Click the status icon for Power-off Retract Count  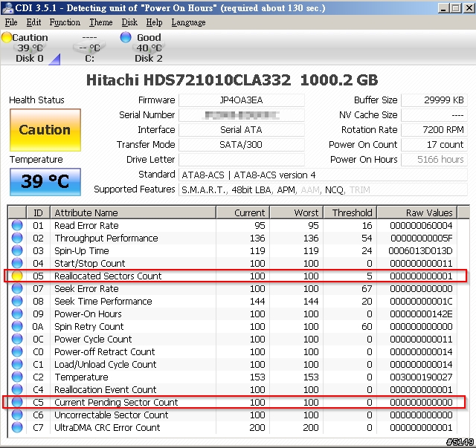17,351
